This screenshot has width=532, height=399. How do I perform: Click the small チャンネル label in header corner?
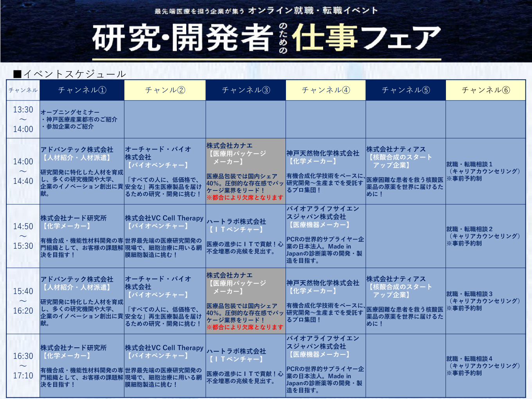pos(23,90)
